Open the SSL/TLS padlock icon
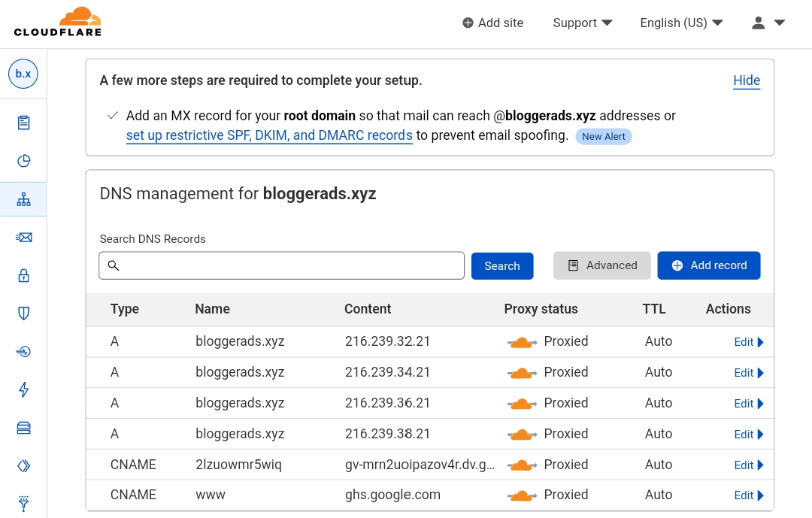The image size is (812, 518). [24, 276]
